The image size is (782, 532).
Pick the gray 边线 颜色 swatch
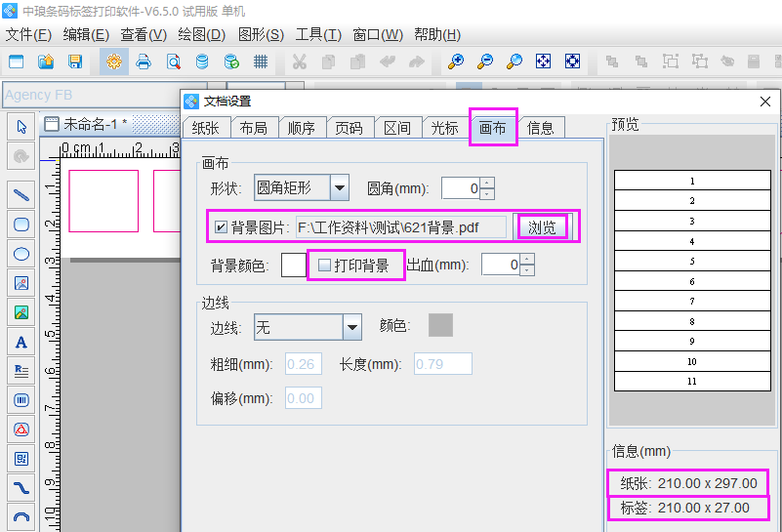click(x=441, y=325)
